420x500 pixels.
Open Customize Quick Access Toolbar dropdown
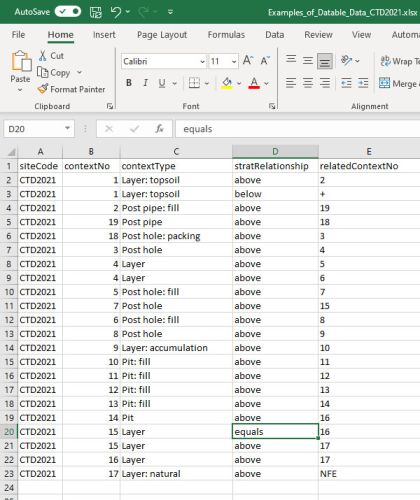[x=170, y=12]
